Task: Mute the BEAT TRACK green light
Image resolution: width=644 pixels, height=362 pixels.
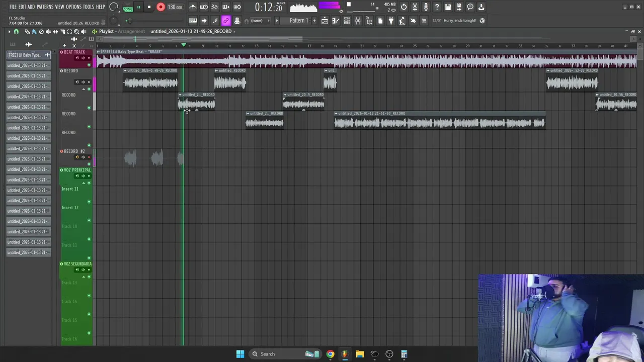Action: (x=89, y=65)
